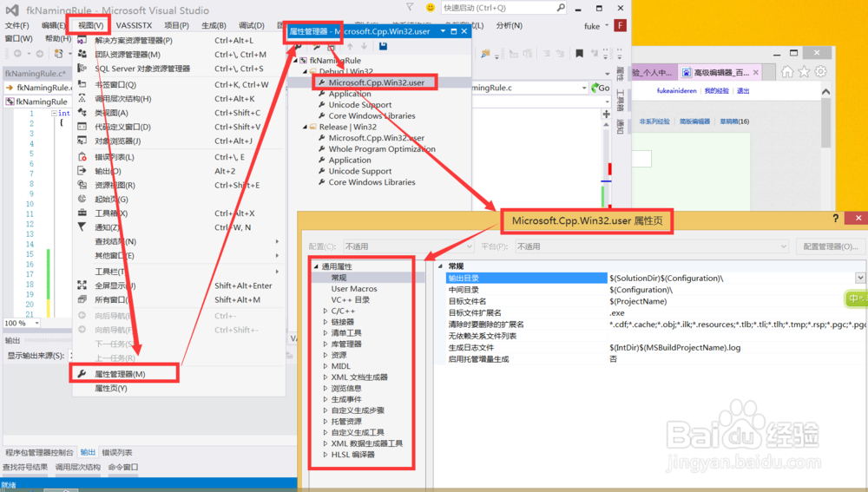Image resolution: width=868 pixels, height=492 pixels.
Task: Open Team Explorer (团队资源管理器) entry
Action: coord(128,55)
